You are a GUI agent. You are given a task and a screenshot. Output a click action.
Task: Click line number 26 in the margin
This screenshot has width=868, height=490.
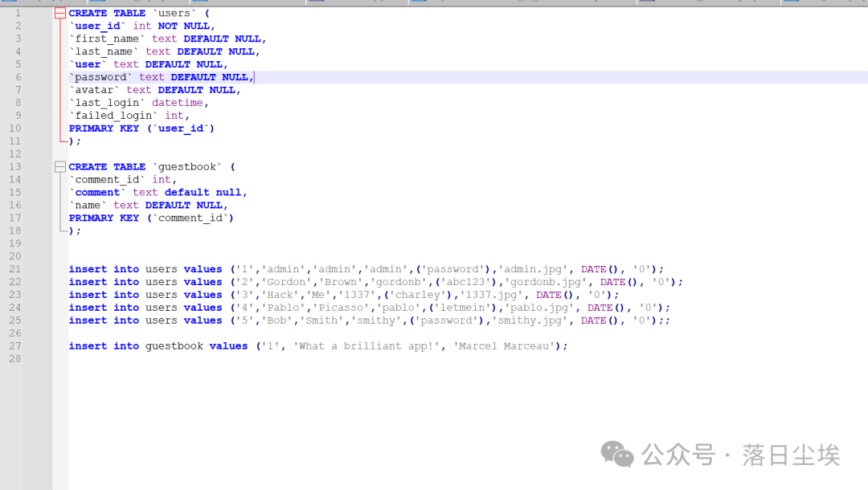point(15,333)
